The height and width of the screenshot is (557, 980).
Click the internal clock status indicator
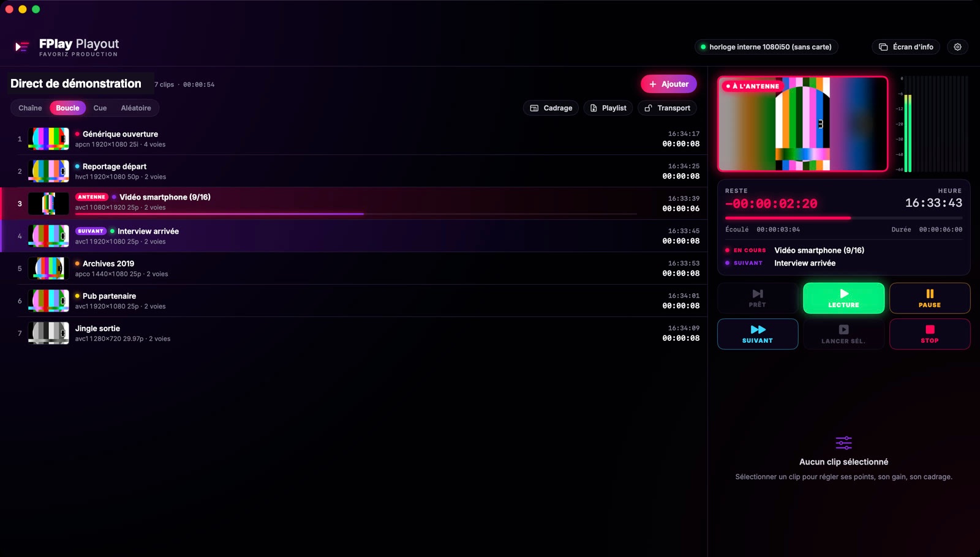tap(766, 47)
